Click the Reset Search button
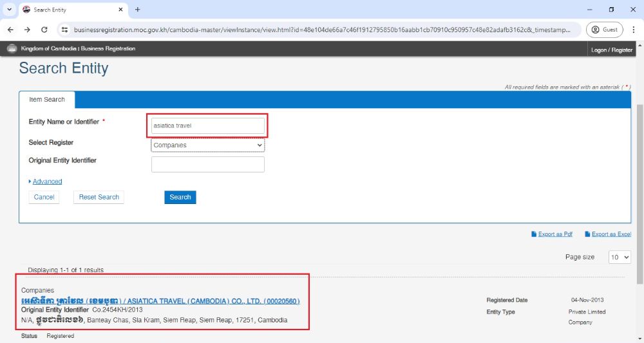 coord(99,197)
